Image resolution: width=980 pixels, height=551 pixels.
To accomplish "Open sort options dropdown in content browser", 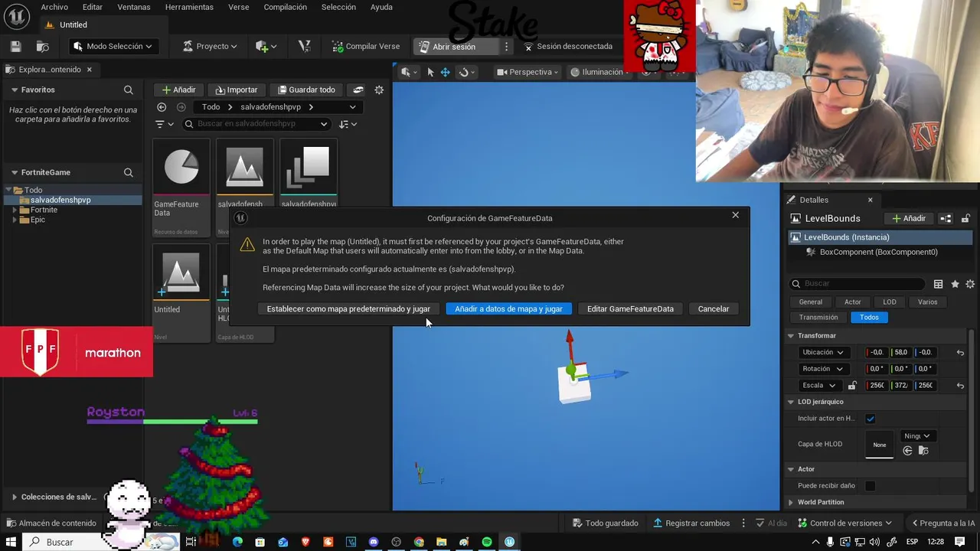I will 348,124.
